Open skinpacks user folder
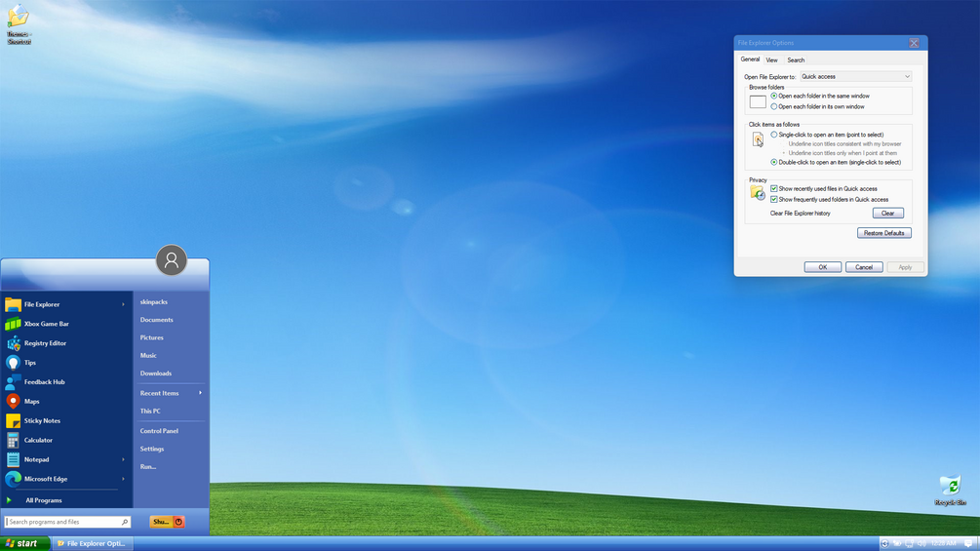980x551 pixels. pyautogui.click(x=171, y=301)
